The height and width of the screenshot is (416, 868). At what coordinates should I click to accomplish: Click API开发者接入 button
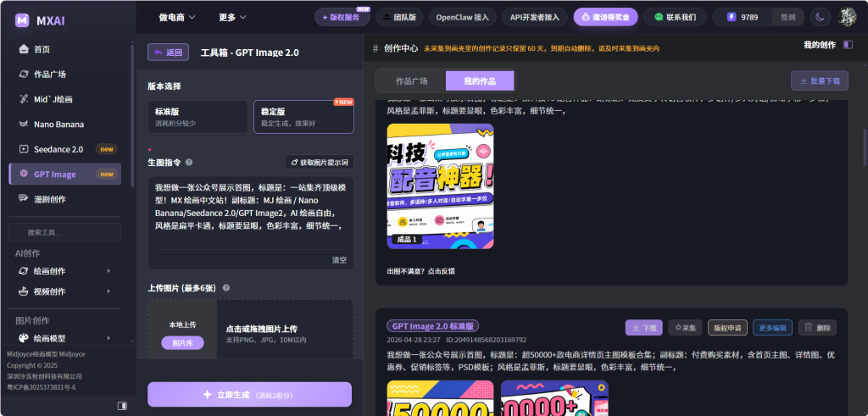535,17
